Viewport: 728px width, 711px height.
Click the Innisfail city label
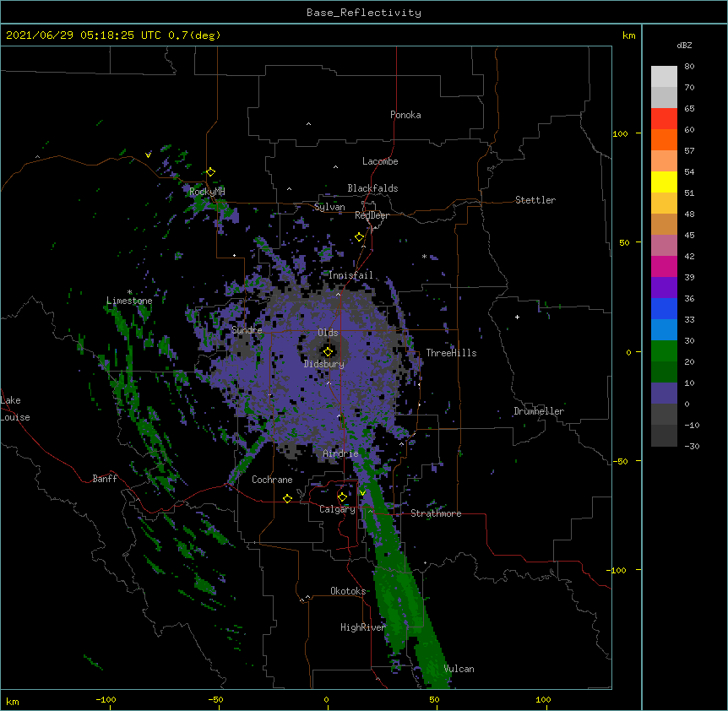(350, 275)
